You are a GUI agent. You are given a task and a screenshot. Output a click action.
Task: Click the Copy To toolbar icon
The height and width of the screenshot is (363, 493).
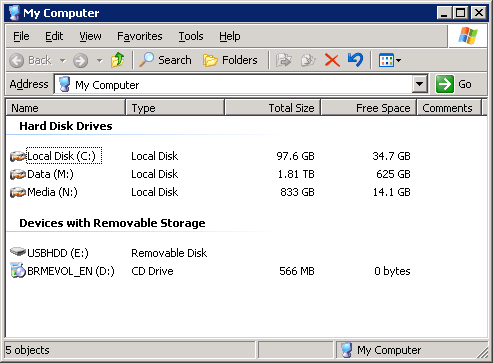[x=308, y=60]
